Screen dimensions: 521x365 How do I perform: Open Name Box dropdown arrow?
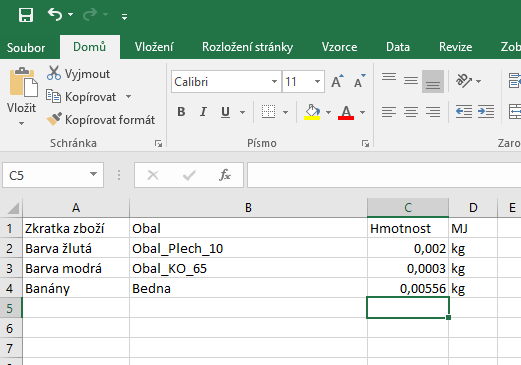(x=94, y=174)
